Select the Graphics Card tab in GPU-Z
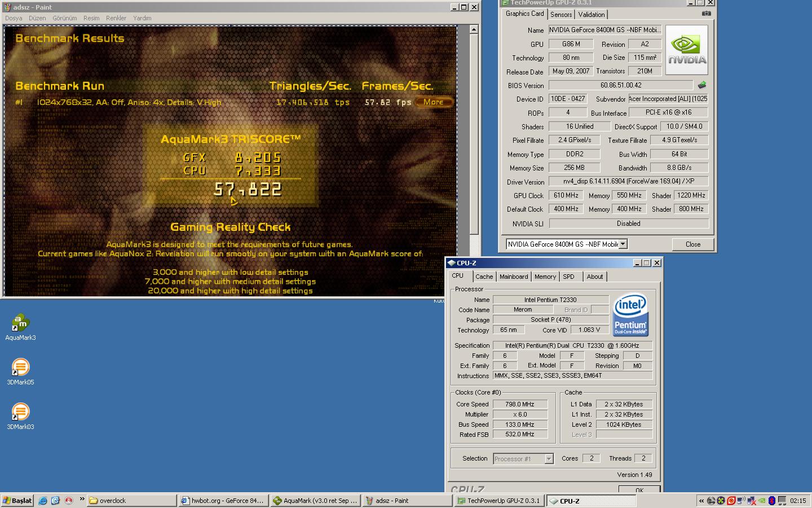The height and width of the screenshot is (508, 812). pos(525,14)
